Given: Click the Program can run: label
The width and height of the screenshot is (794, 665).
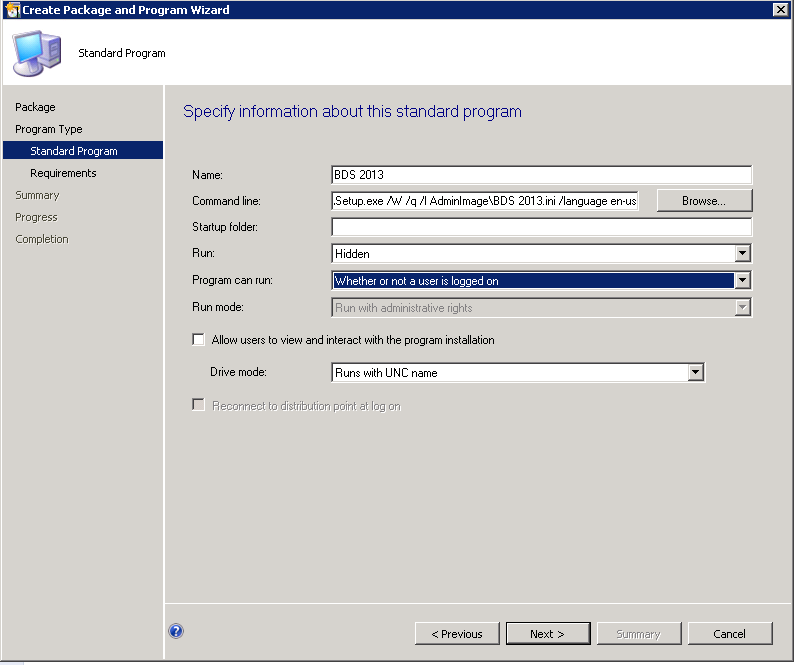Looking at the screenshot, I should (x=232, y=280).
